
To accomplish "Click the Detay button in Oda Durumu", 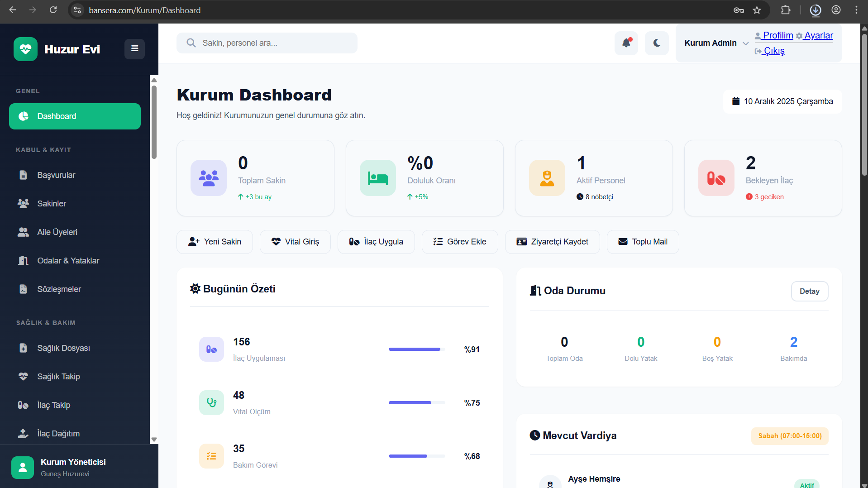I will click(x=809, y=291).
